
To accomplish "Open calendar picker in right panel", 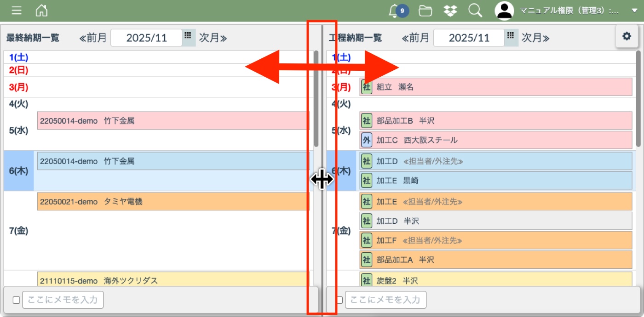I will (x=511, y=36).
